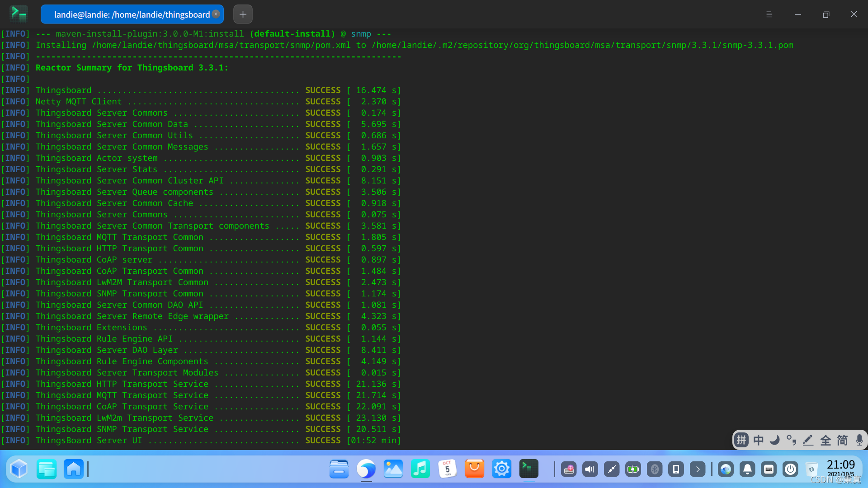Open the voice assistant tray icon
The width and height of the screenshot is (868, 488).
point(726,469)
